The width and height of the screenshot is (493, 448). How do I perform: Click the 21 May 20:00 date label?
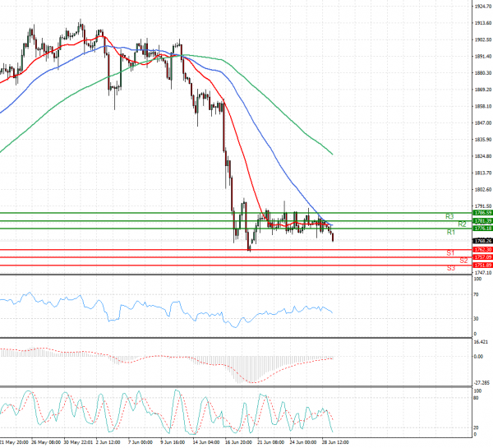14,442
